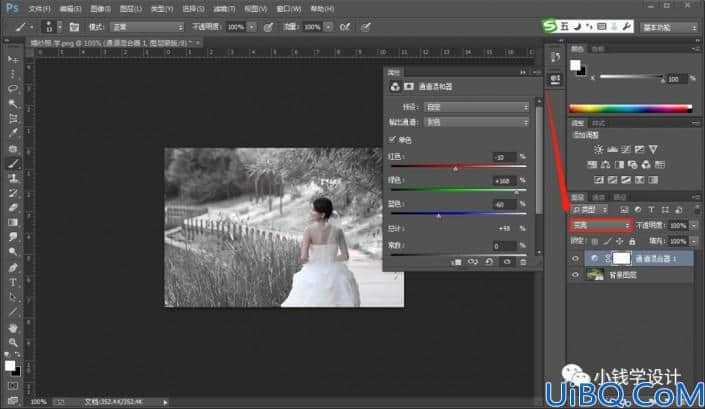Select the Move tool

tap(13, 59)
